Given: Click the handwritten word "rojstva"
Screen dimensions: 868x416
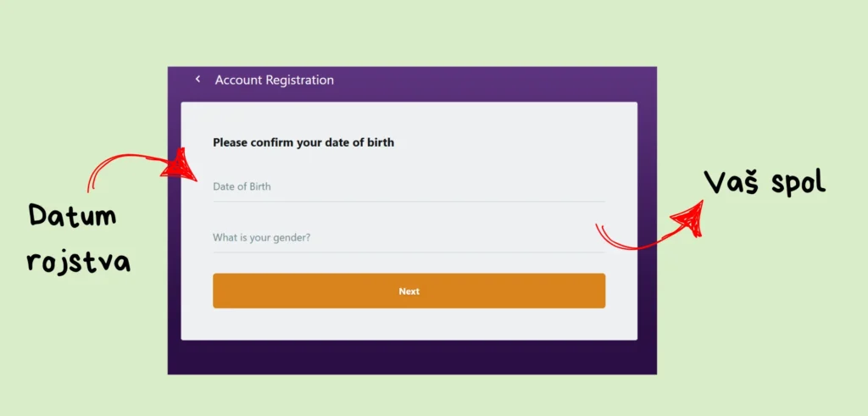Looking at the screenshot, I should tap(78, 262).
